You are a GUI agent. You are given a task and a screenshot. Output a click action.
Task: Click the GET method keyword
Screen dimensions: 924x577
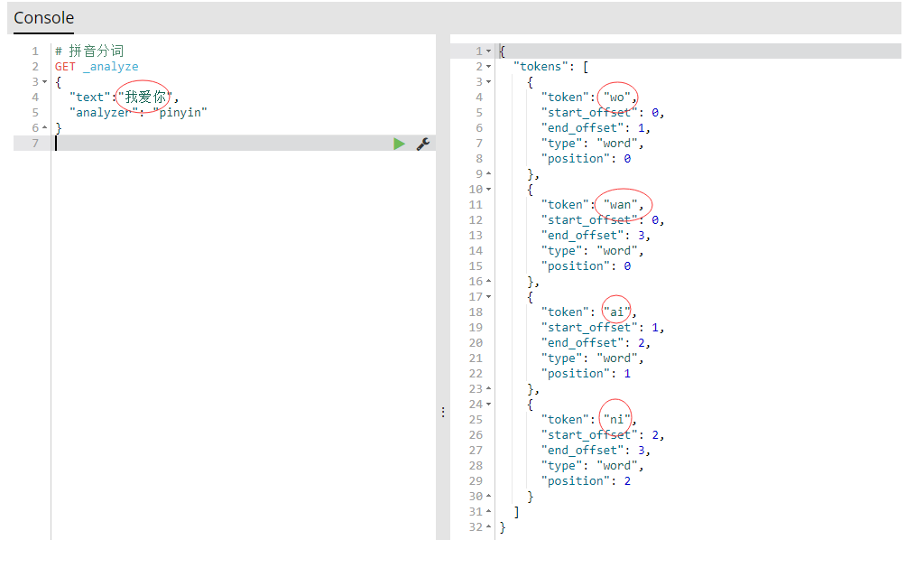65,67
